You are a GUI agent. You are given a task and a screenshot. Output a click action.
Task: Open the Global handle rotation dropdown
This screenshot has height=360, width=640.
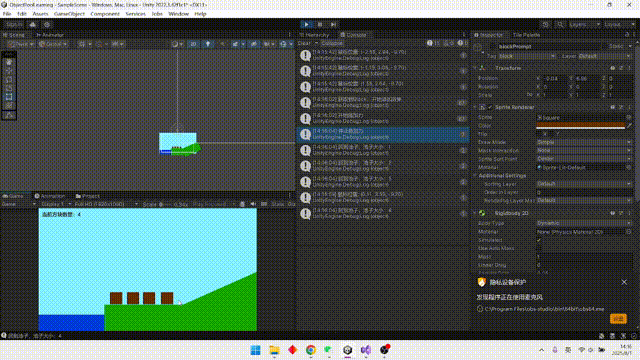click(x=53, y=44)
